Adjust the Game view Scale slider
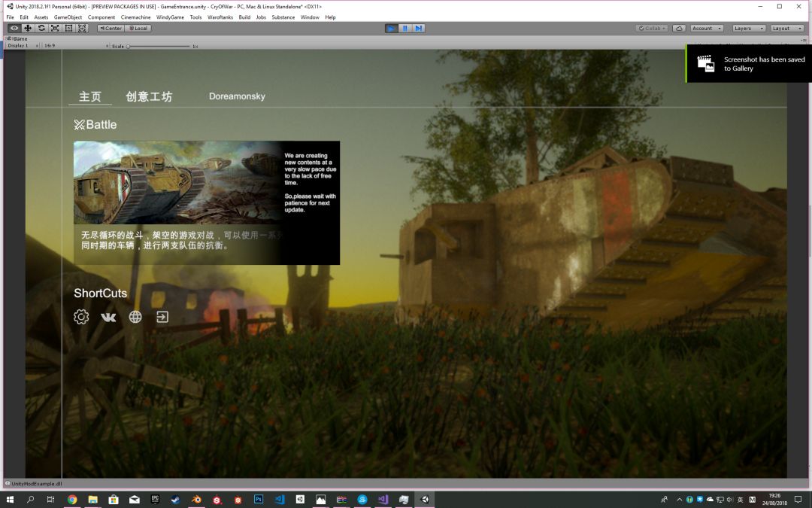Image resolution: width=812 pixels, height=508 pixels. pos(159,46)
